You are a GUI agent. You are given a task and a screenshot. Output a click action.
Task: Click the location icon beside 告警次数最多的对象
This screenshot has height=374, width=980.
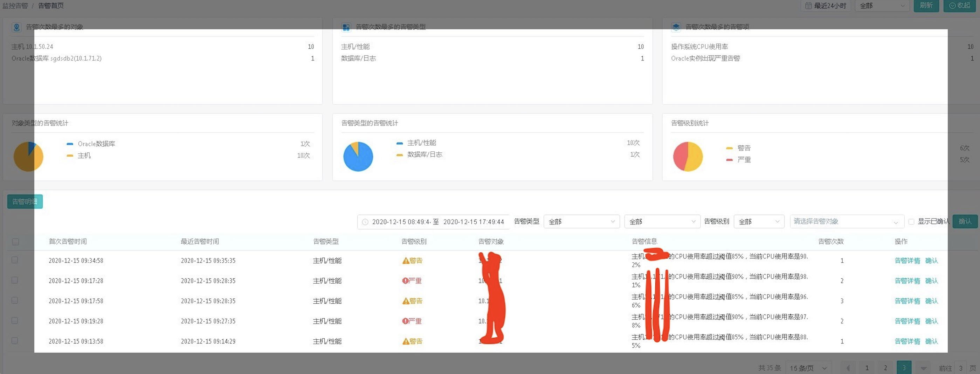tap(16, 27)
